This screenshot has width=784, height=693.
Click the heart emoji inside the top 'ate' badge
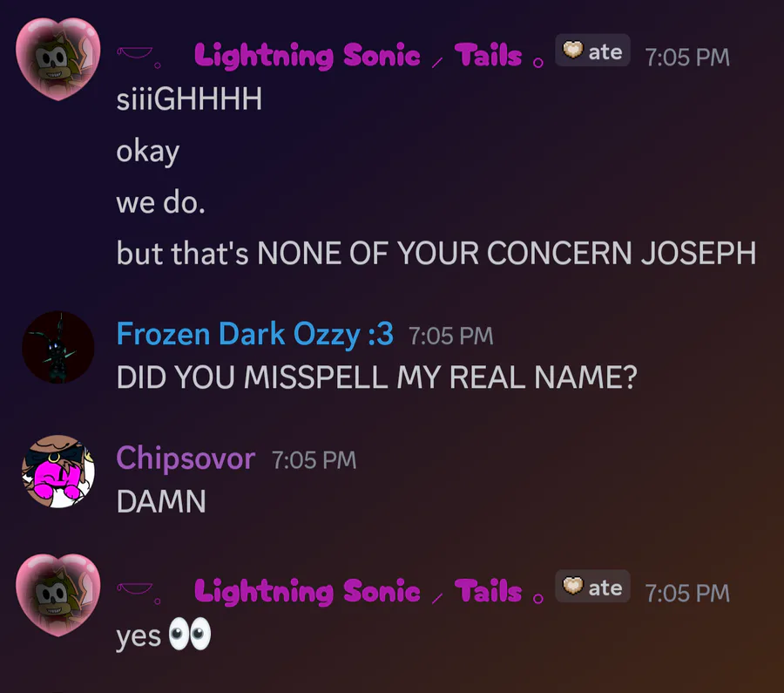573,50
